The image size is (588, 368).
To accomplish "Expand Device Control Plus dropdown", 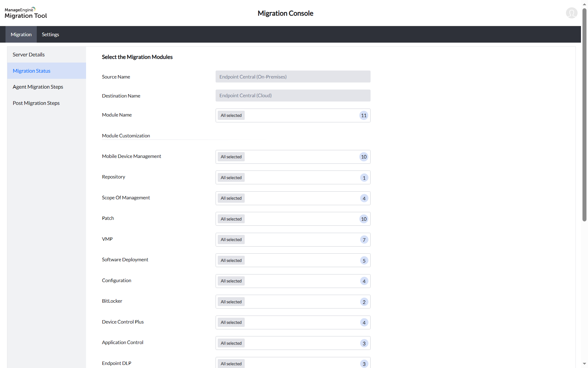I will pyautogui.click(x=293, y=322).
